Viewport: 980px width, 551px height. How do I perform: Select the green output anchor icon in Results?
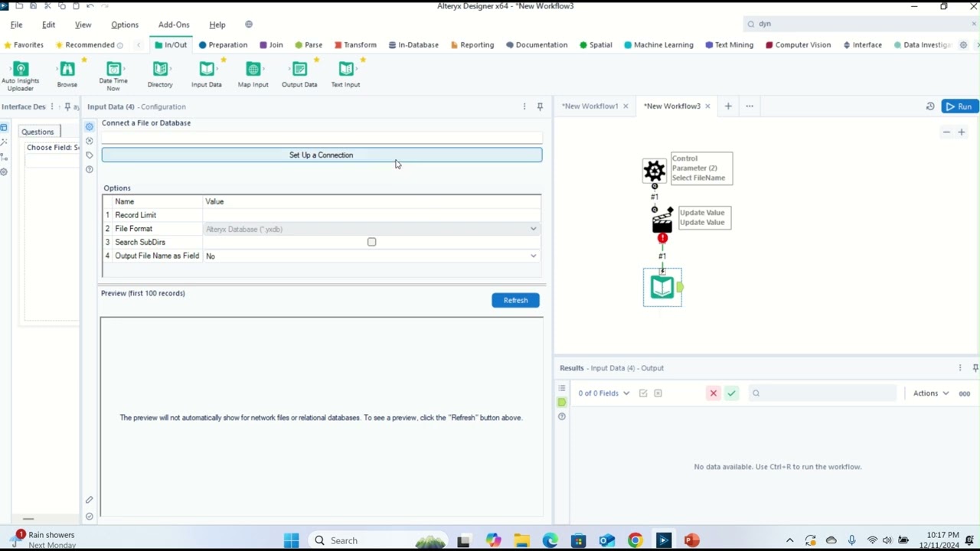(562, 403)
